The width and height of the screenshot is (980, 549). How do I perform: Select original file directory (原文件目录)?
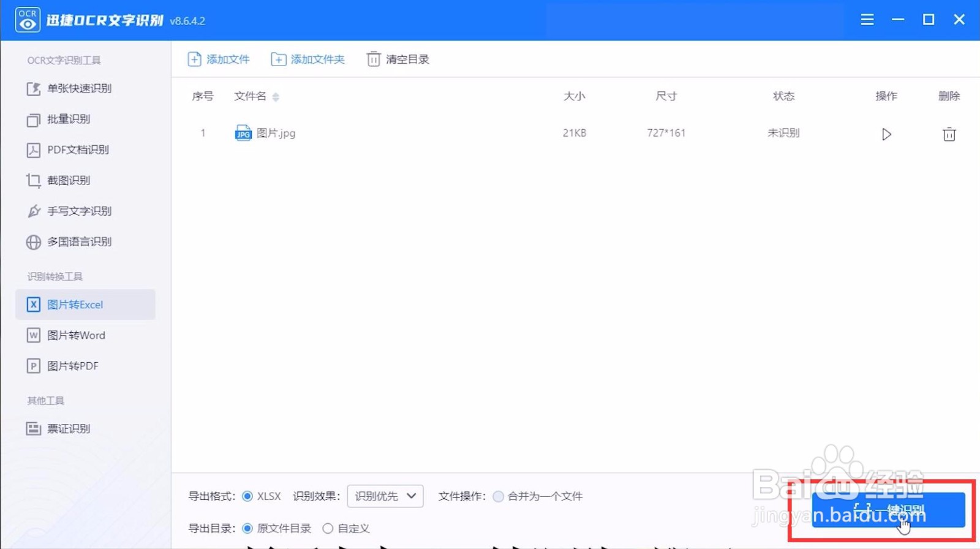(247, 528)
